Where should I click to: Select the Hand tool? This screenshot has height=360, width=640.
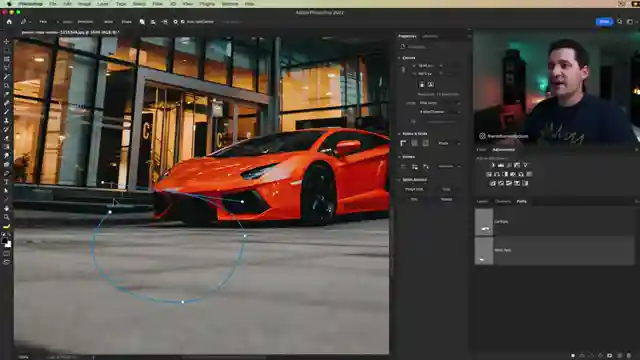(x=7, y=209)
